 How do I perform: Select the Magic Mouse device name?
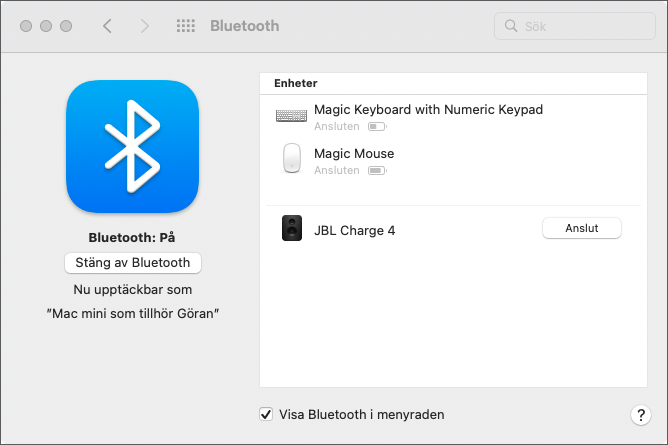pos(354,153)
